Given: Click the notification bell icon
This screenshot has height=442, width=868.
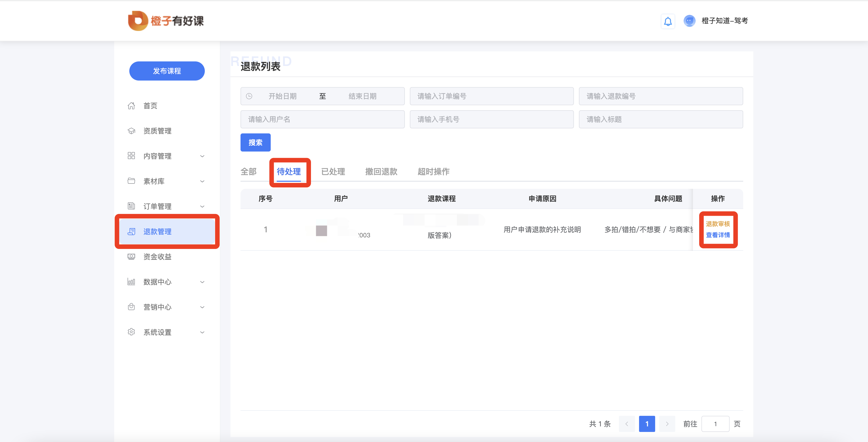Looking at the screenshot, I should click(x=667, y=21).
